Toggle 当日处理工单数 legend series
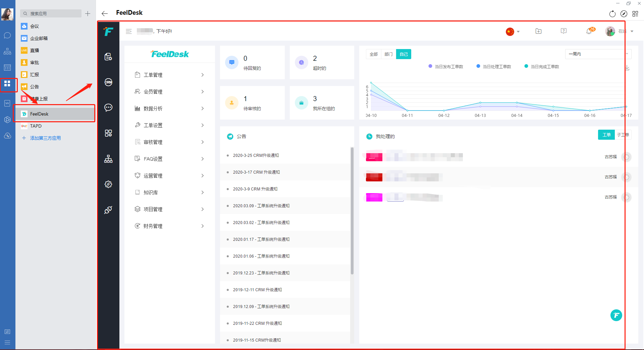 494,67
